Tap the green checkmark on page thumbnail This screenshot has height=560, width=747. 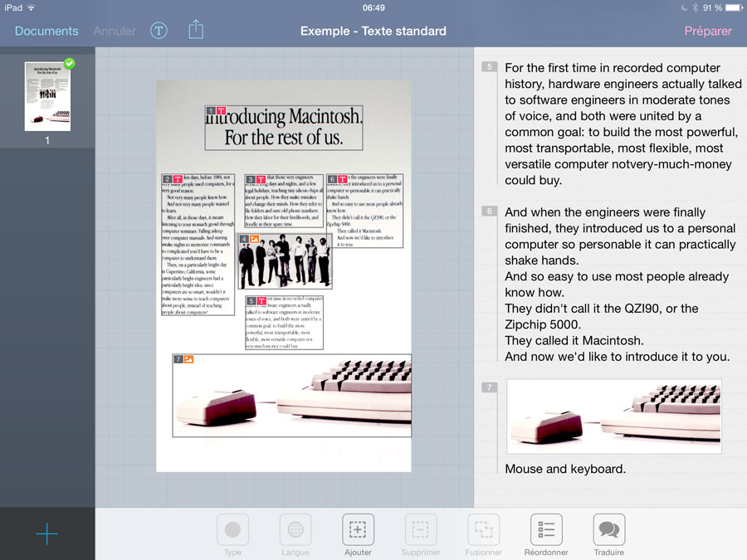[x=70, y=63]
